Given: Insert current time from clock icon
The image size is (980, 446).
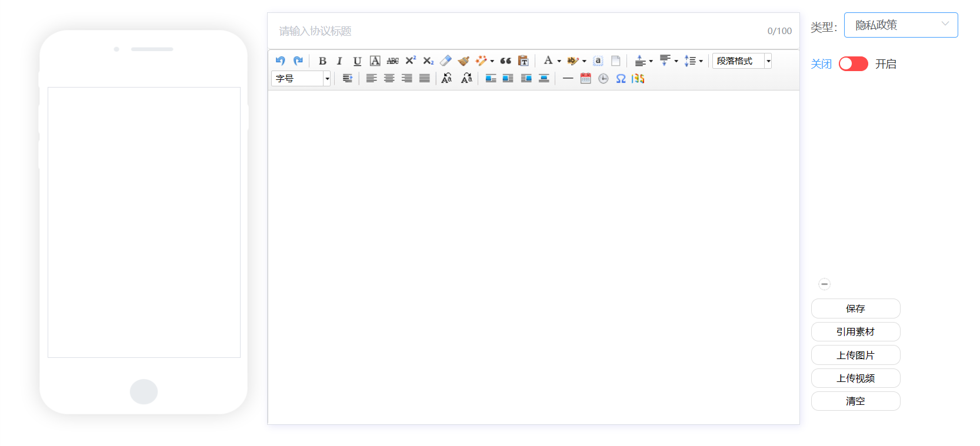Looking at the screenshot, I should pyautogui.click(x=604, y=78).
